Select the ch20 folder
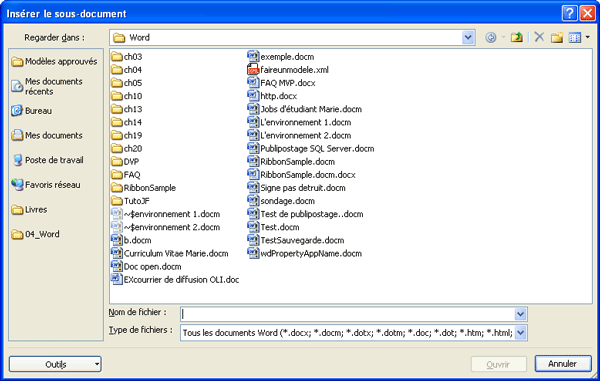 point(127,148)
